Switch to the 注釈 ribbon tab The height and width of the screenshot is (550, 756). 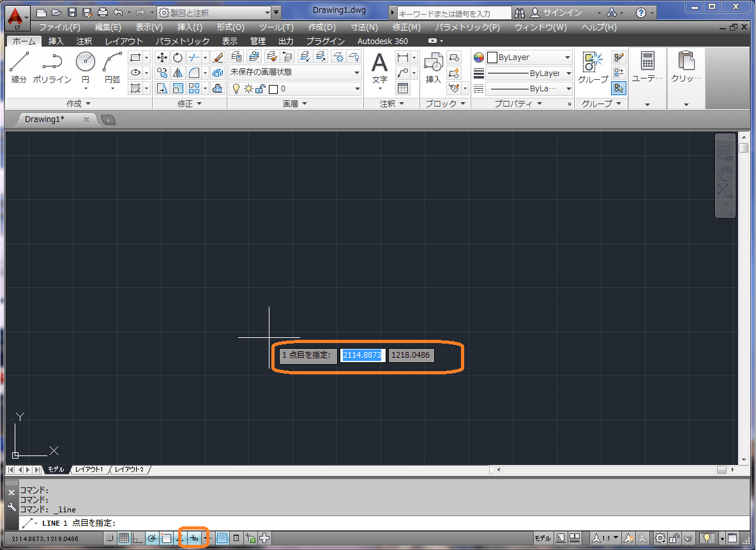[x=84, y=42]
